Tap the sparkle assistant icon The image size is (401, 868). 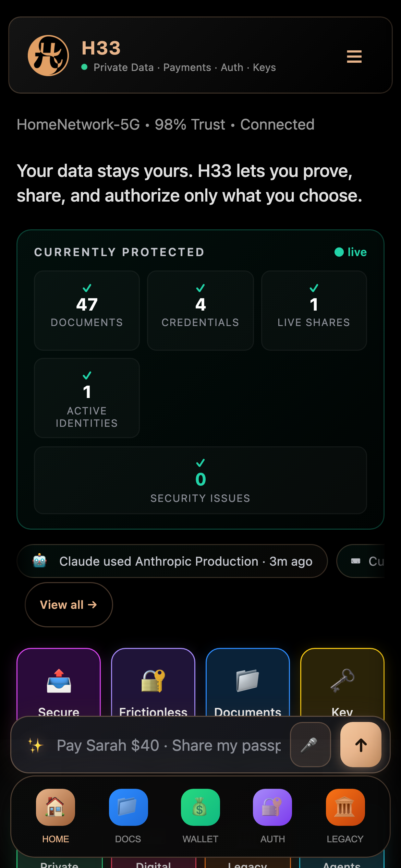click(36, 745)
